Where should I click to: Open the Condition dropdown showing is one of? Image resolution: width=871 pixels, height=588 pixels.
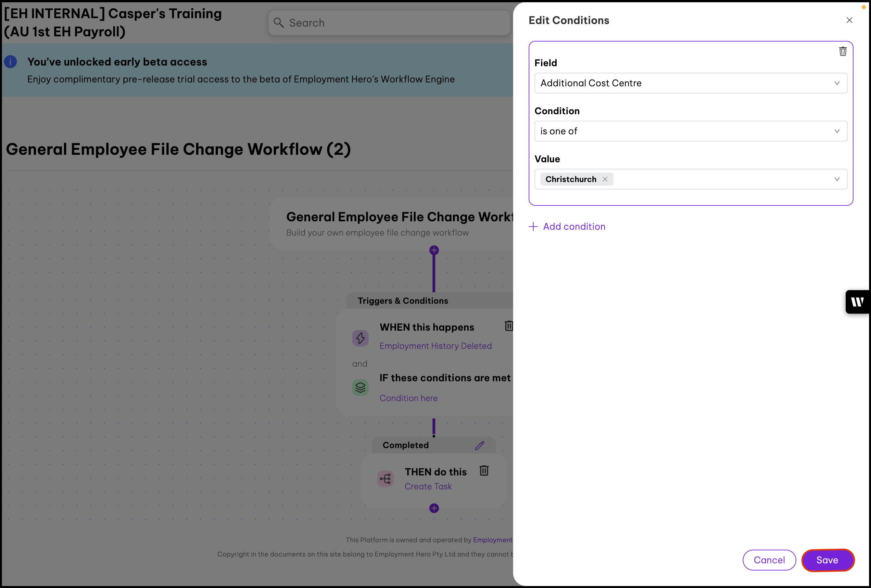pyautogui.click(x=690, y=131)
